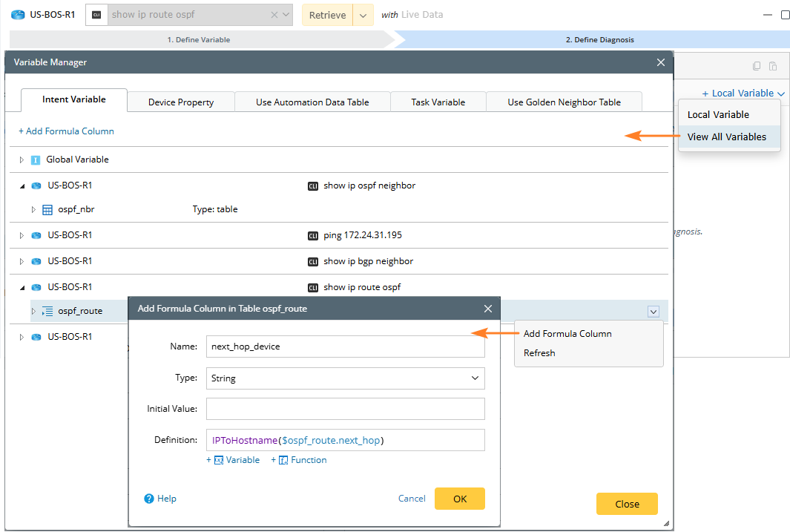Click the Help question mark icon
The image size is (790, 532).
[x=149, y=499]
